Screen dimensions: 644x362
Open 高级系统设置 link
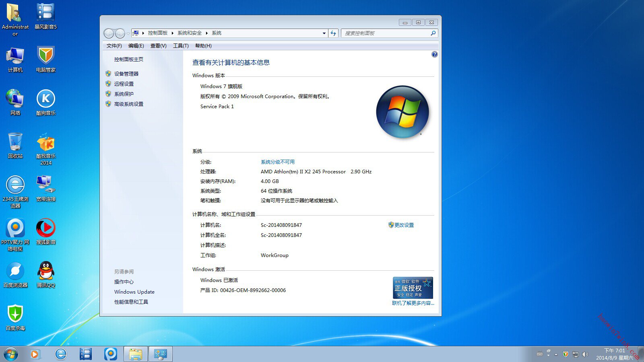tap(128, 104)
